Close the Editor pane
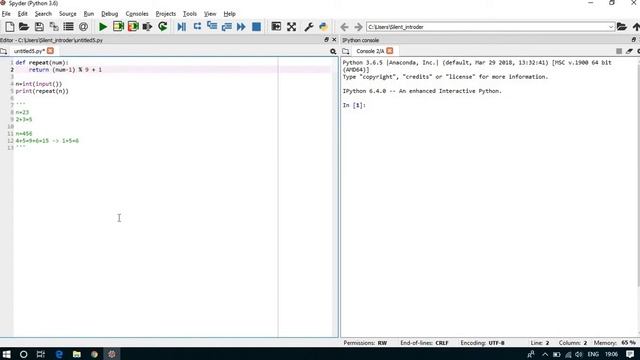 pos(334,40)
